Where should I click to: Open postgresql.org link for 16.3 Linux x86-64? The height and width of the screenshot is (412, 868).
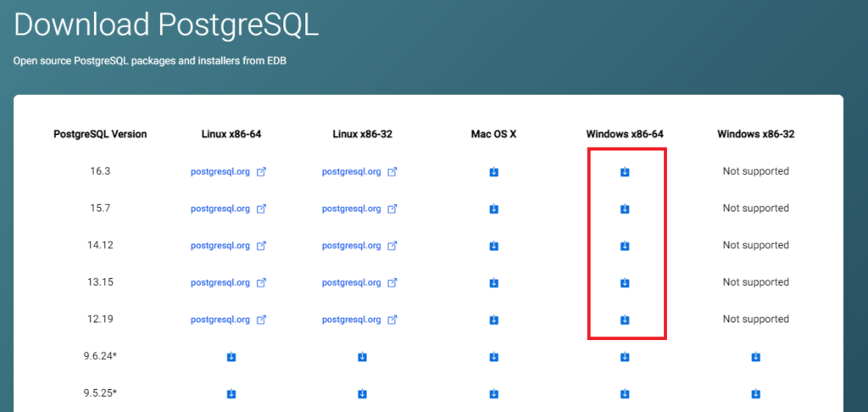(229, 171)
